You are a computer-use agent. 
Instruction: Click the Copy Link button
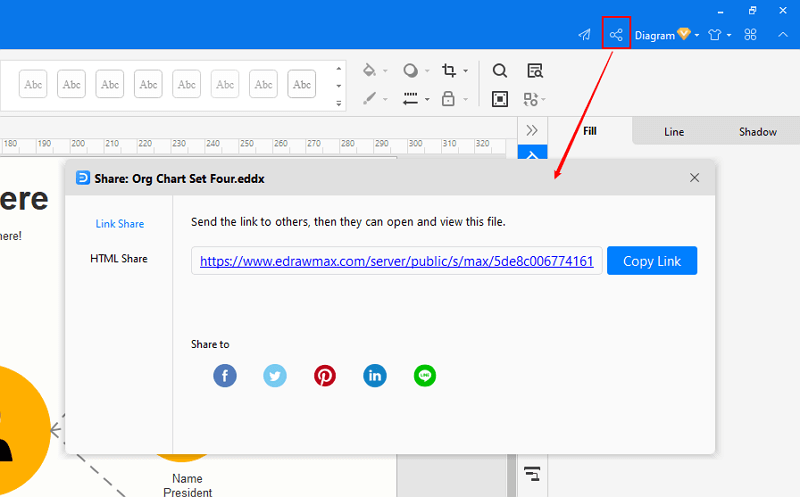(x=652, y=261)
